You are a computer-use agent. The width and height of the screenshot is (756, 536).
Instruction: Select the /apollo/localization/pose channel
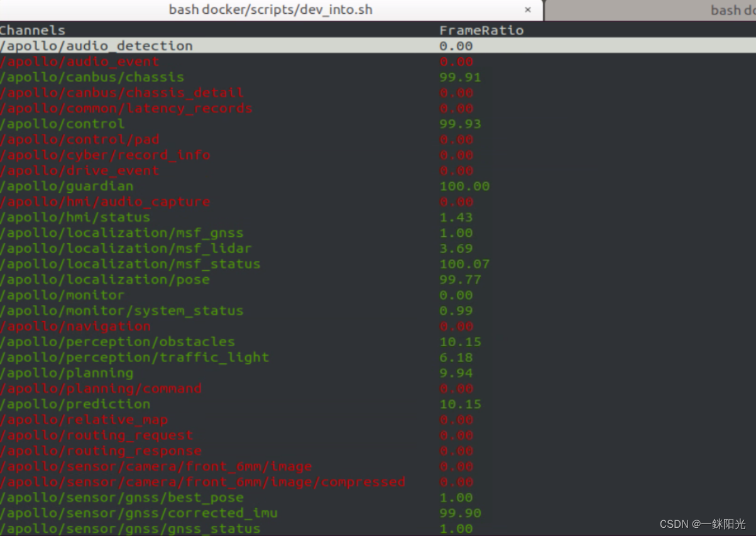[105, 280]
